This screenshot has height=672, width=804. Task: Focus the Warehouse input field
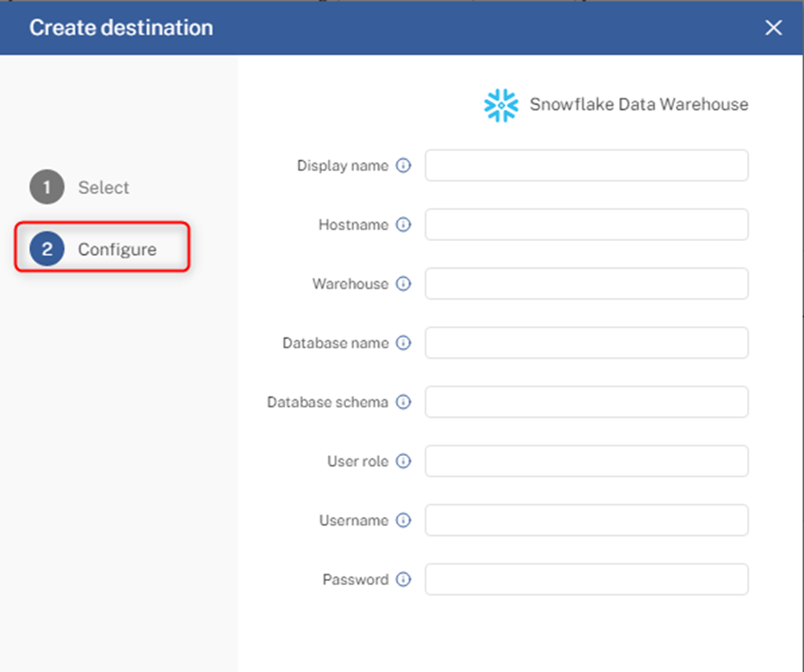pos(586,283)
